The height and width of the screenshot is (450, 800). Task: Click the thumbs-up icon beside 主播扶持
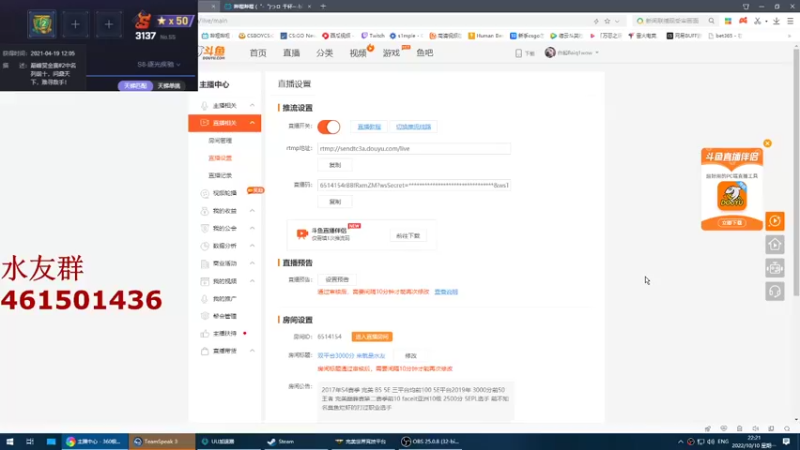[205, 333]
